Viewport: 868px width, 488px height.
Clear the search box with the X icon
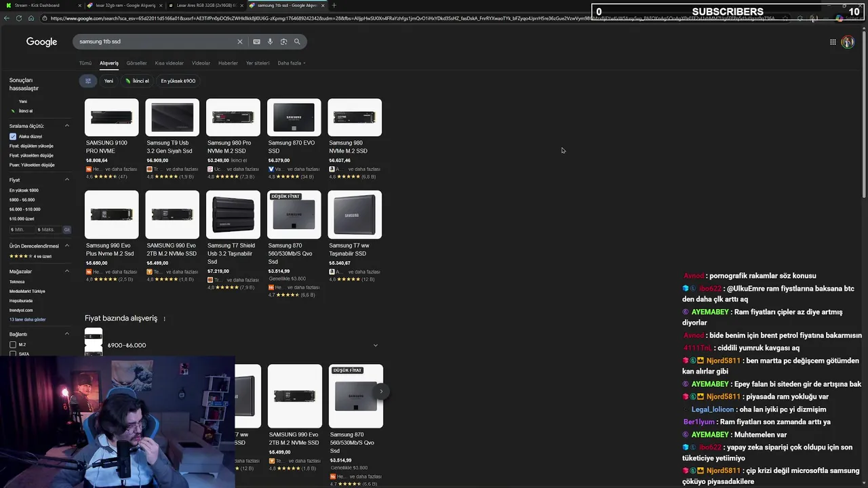[x=239, y=41]
